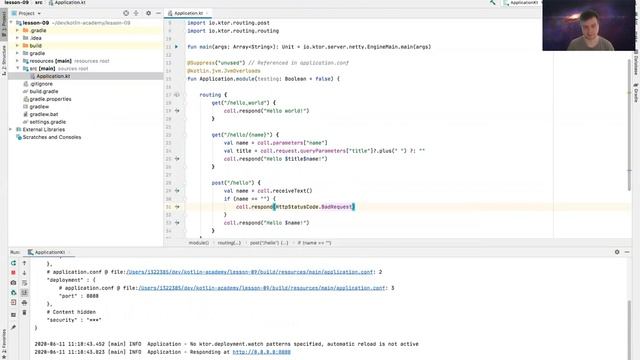Expand the resources [main] folder
Screen dimensions: 640x360
[18, 61]
